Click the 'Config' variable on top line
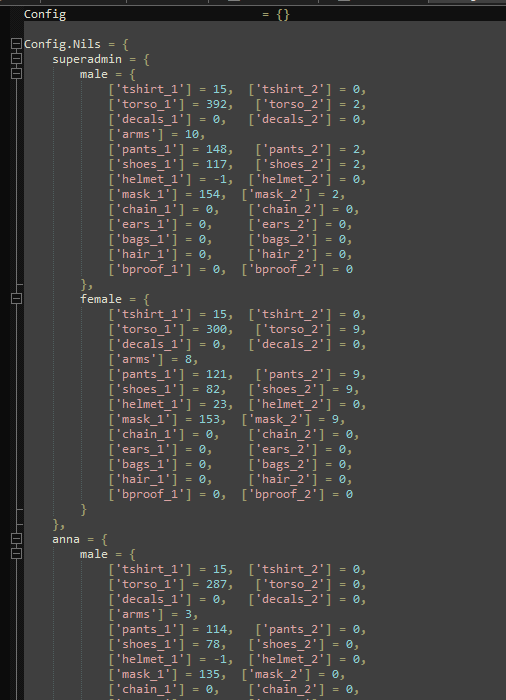 point(45,14)
